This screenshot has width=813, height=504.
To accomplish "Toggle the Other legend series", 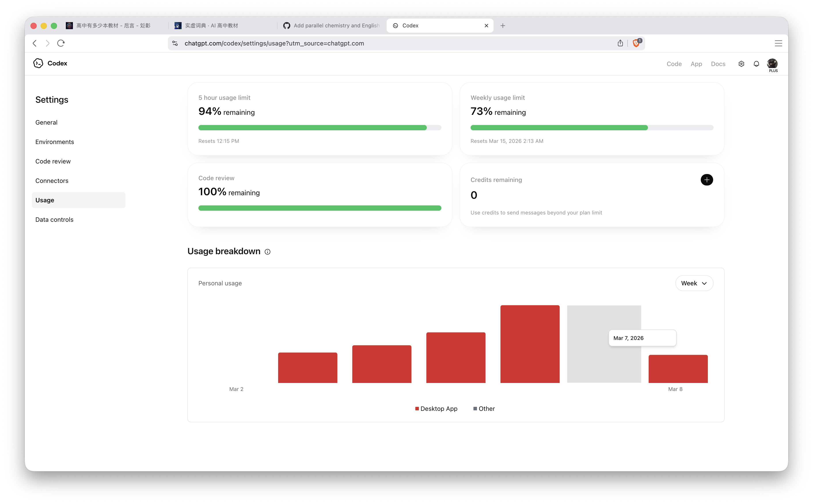I will tap(484, 409).
